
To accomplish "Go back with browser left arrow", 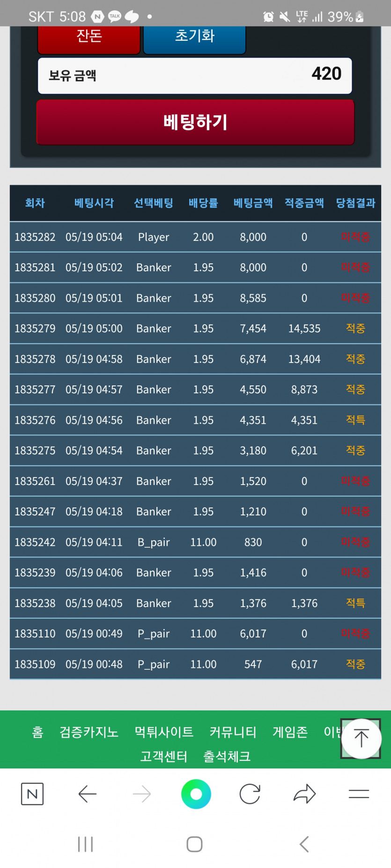I will [x=88, y=794].
